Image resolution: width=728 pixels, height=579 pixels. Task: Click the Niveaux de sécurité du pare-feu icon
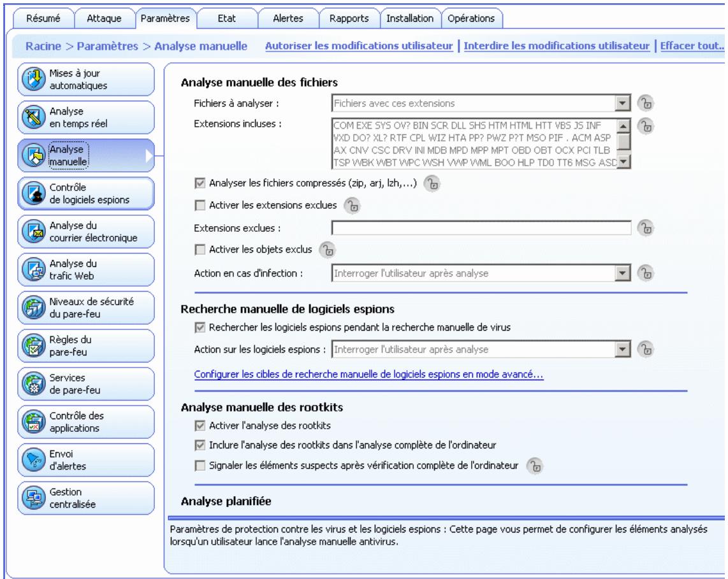click(x=33, y=308)
